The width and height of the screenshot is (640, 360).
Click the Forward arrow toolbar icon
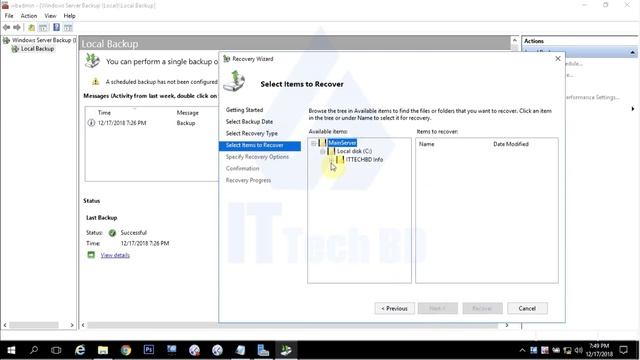(17, 27)
